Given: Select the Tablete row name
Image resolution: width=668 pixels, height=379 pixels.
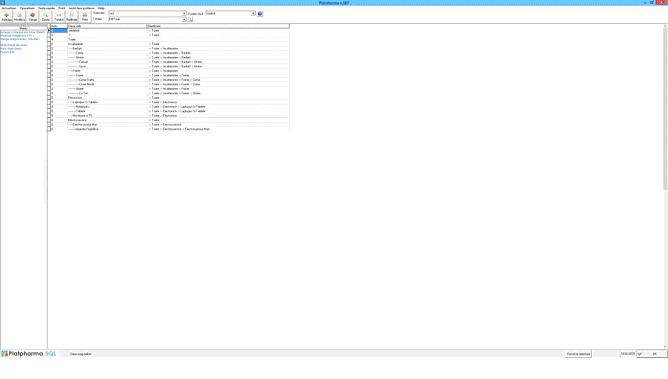Looking at the screenshot, I should (x=80, y=111).
